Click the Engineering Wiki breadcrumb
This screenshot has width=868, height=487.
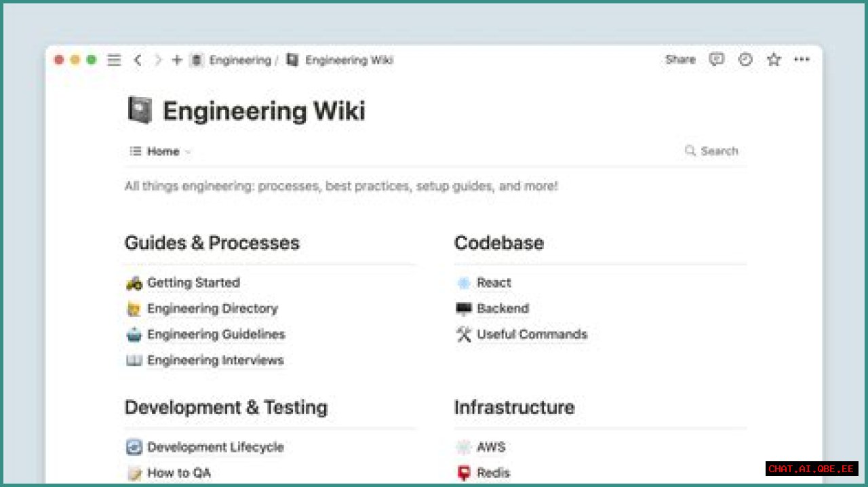tap(349, 60)
